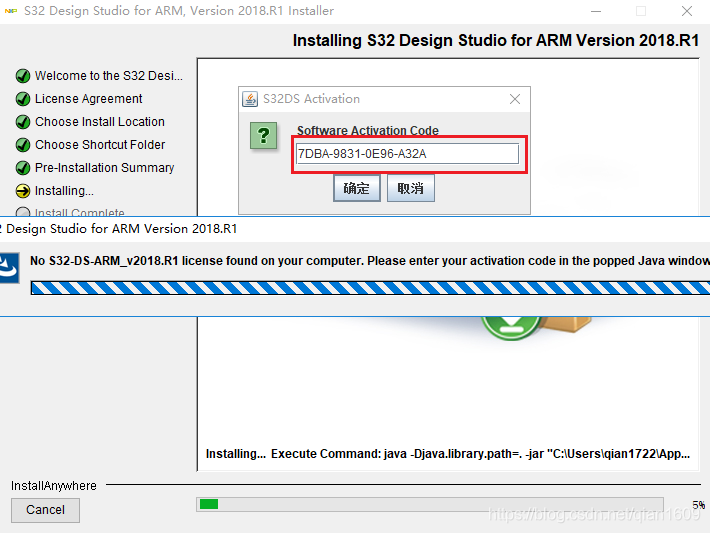Image resolution: width=710 pixels, height=533 pixels.
Task: Click the checkmark icon beside License Agreement
Action: pyautogui.click(x=22, y=99)
